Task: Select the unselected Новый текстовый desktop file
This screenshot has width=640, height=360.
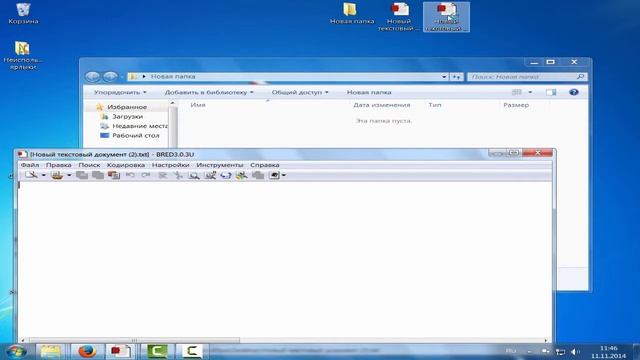Action: (x=399, y=17)
